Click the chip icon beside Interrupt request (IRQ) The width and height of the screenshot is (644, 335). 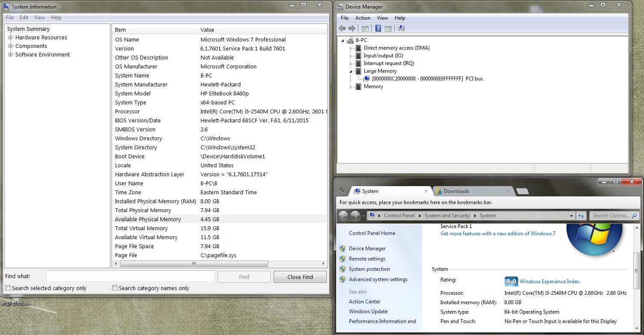358,63
